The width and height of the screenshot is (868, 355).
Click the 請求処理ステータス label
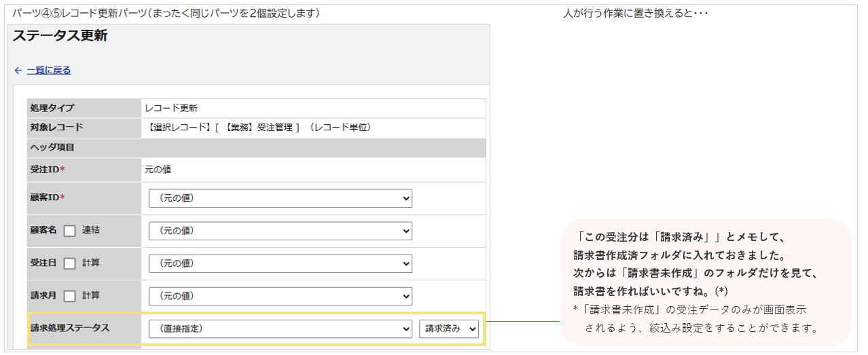pyautogui.click(x=70, y=329)
